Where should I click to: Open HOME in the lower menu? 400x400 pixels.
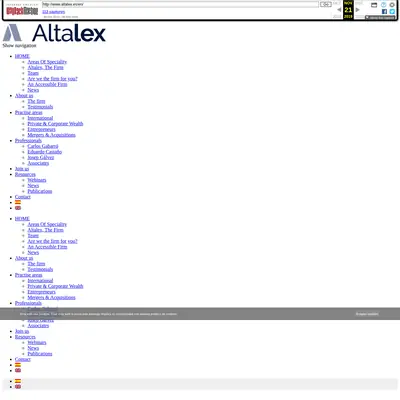click(22, 219)
